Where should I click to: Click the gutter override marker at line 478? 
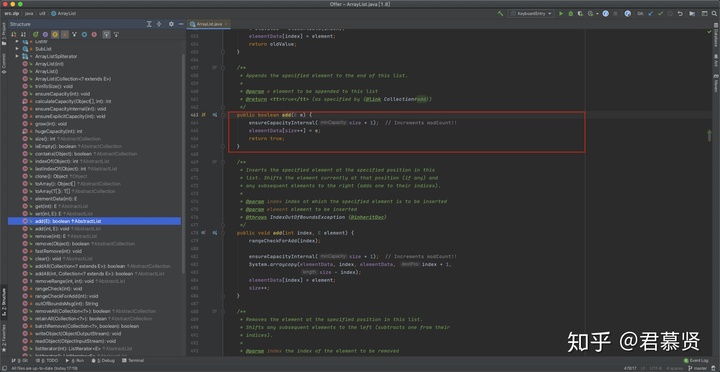[x=203, y=233]
